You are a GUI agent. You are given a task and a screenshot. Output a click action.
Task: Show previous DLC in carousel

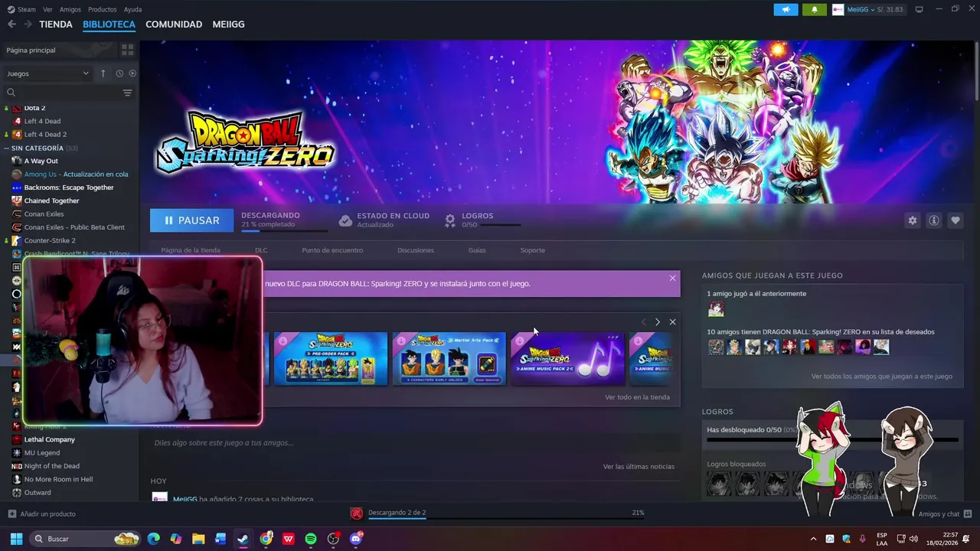643,322
